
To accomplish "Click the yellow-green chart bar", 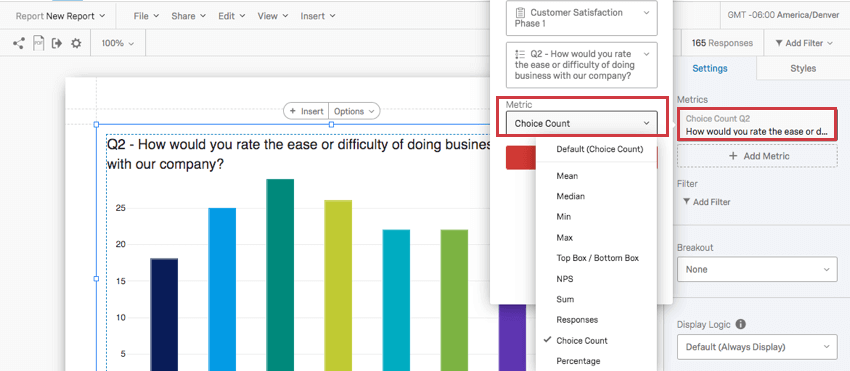I will [x=338, y=285].
